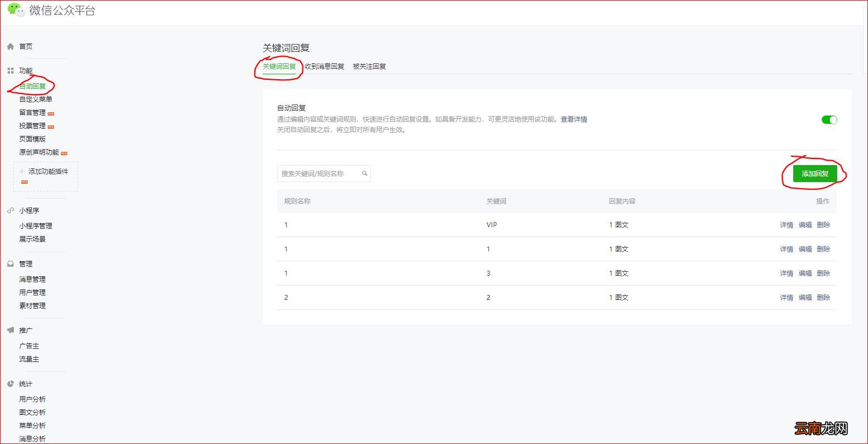
Task: Click the WeChat logo icon
Action: pos(16,10)
